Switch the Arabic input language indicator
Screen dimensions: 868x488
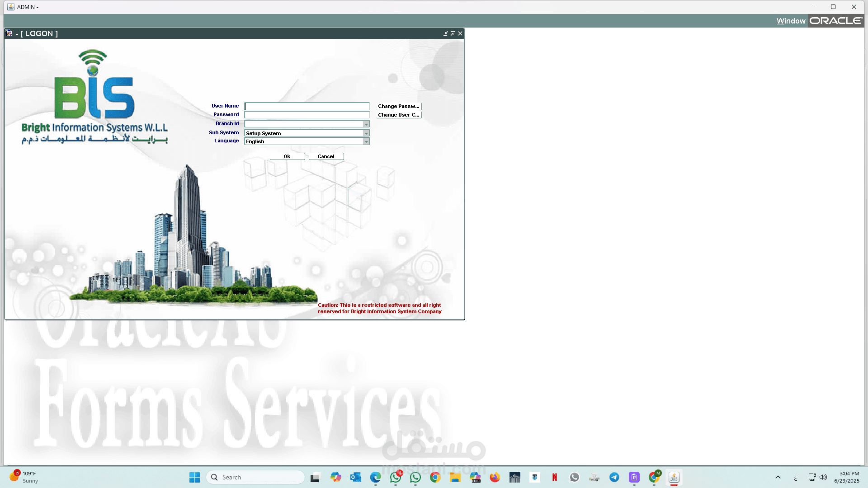[x=796, y=478]
